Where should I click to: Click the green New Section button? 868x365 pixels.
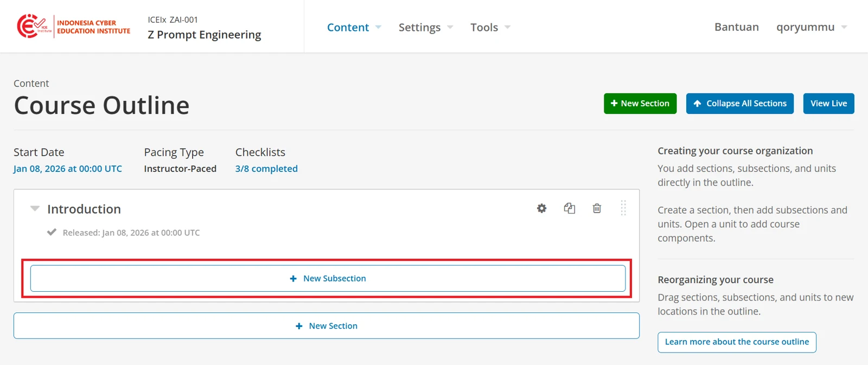tap(640, 104)
